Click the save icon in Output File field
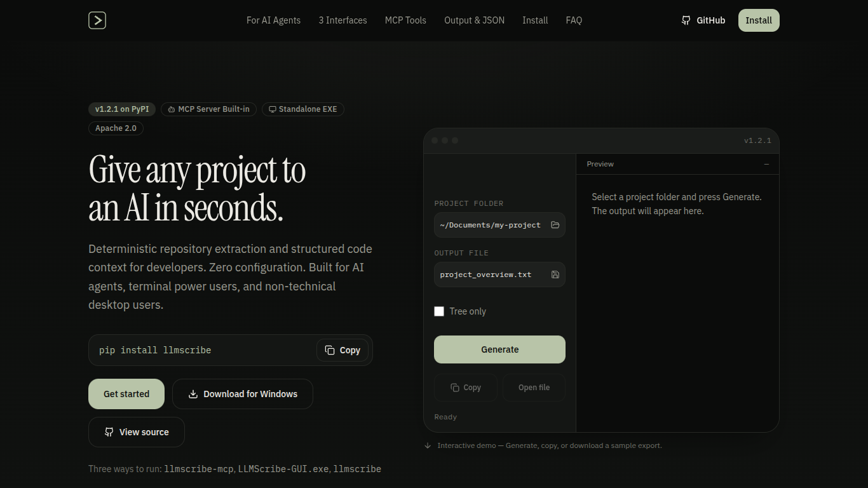 point(555,274)
